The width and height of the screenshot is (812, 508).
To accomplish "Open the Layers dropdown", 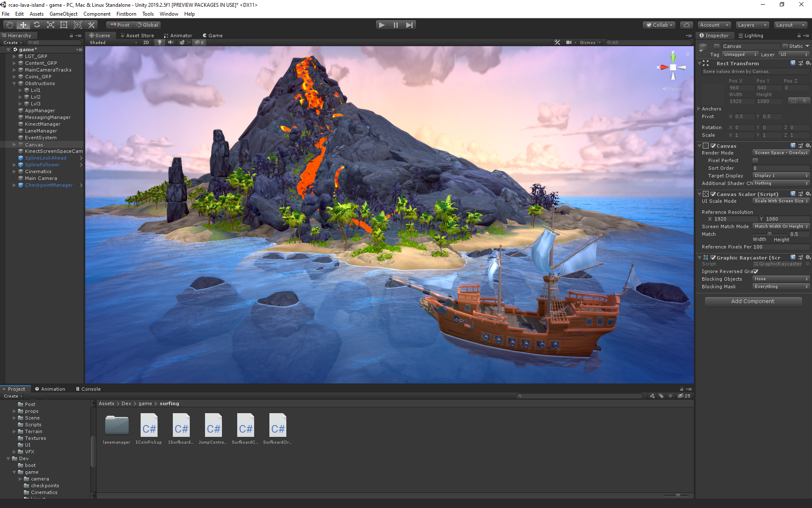I will pos(752,25).
